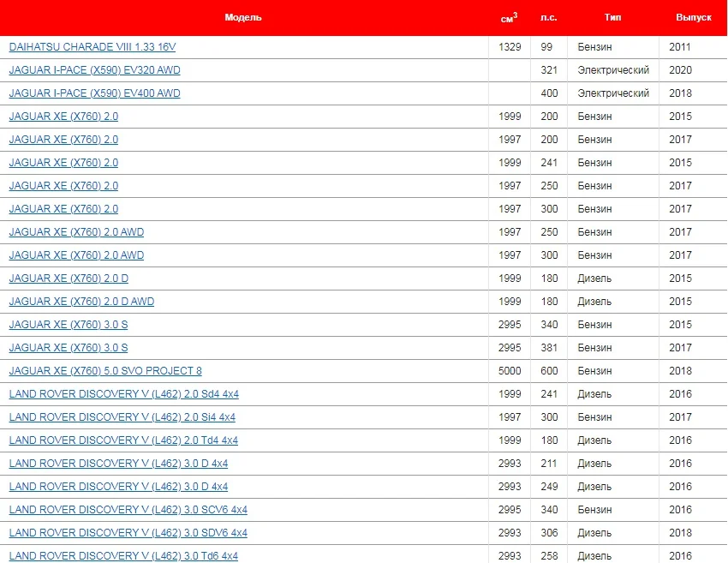
Task: Click the л.с. column header
Action: click(x=549, y=18)
